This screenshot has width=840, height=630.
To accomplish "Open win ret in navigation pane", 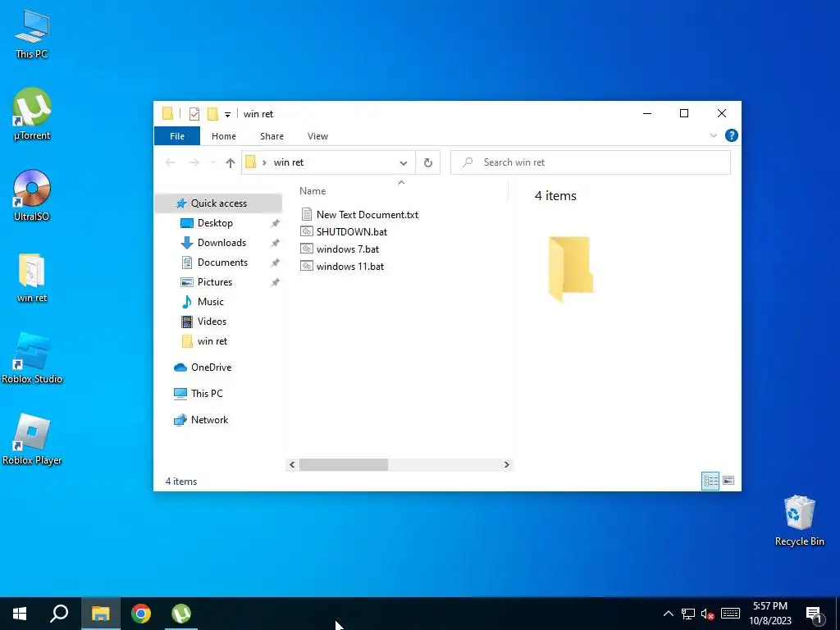I will click(x=212, y=341).
